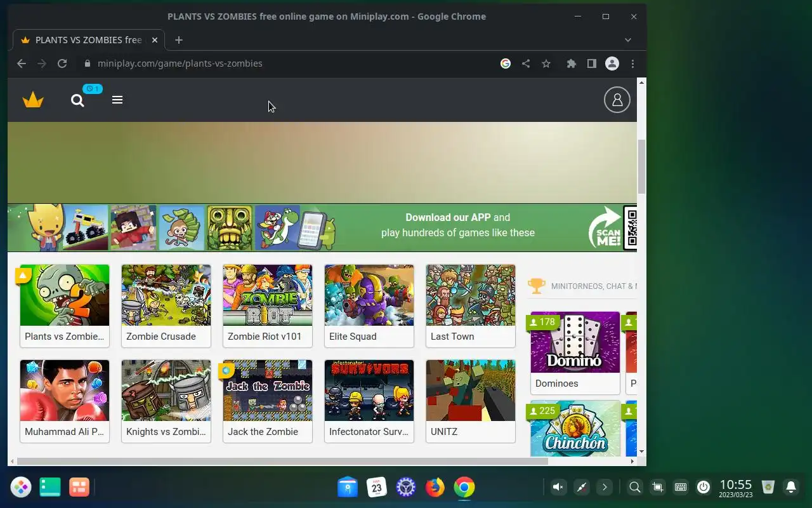Open the notifications bell icon
Viewport: 812px width, 508px height.
[791, 487]
